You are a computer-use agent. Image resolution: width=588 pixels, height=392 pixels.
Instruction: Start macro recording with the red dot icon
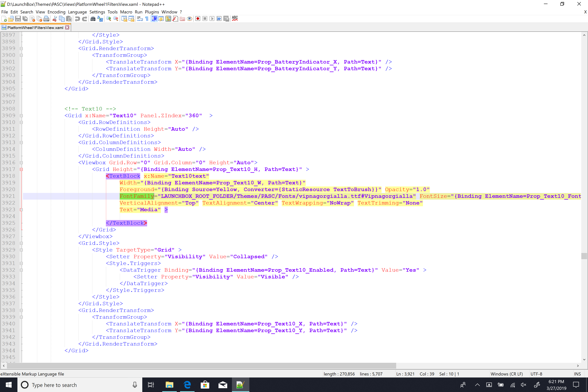point(198,19)
